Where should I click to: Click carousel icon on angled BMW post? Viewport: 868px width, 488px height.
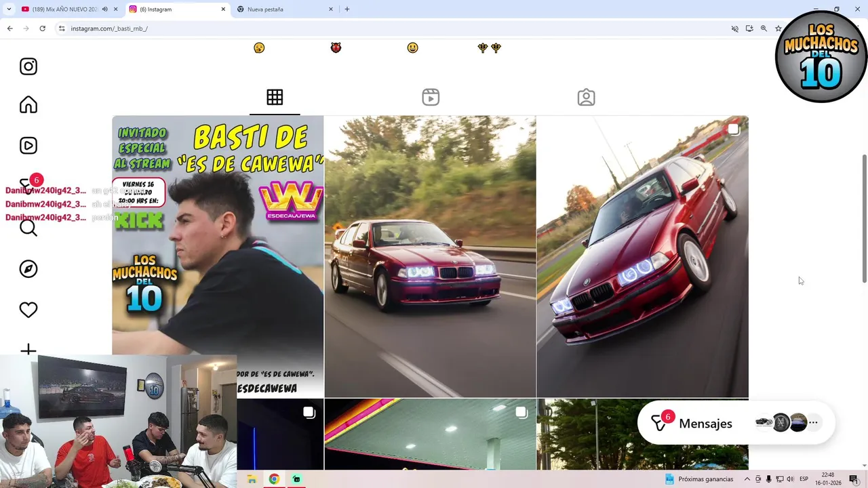click(733, 129)
